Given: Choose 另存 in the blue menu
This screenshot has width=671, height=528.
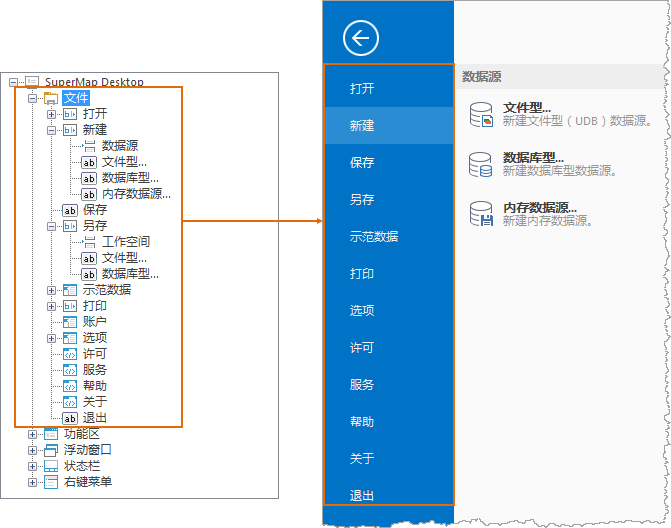Looking at the screenshot, I should point(389,199).
